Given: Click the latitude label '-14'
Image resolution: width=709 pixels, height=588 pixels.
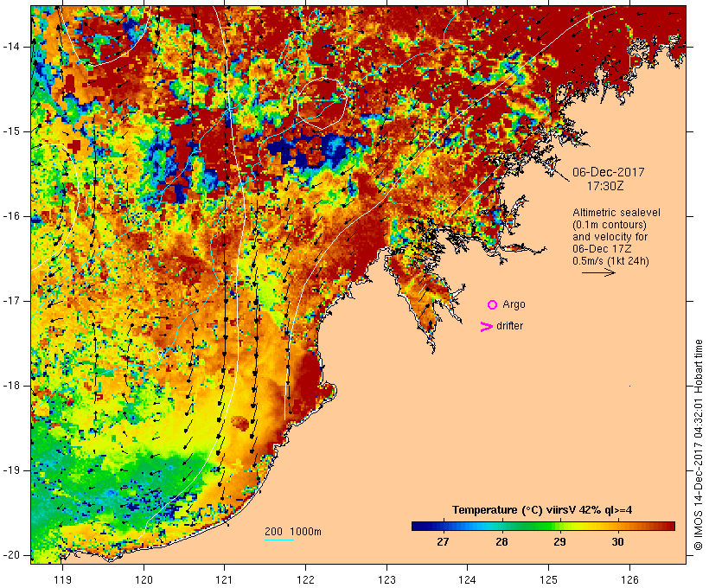Looking at the screenshot, I should click(x=11, y=47).
